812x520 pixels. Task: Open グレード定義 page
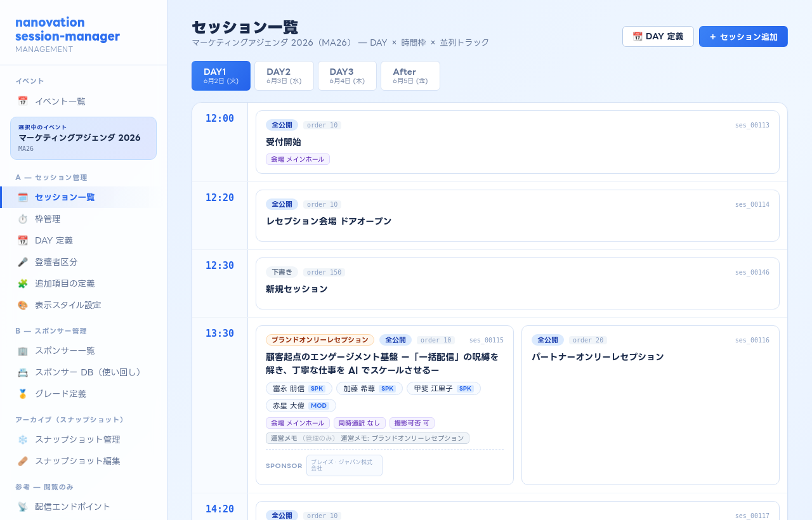[x=83, y=394]
